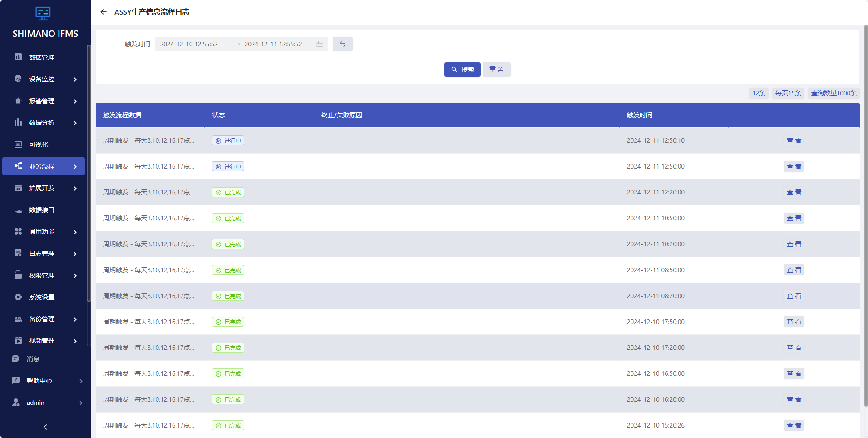The image size is (868, 438).
Task: Expand the 报警管理 submenu arrow
Action: tap(75, 101)
